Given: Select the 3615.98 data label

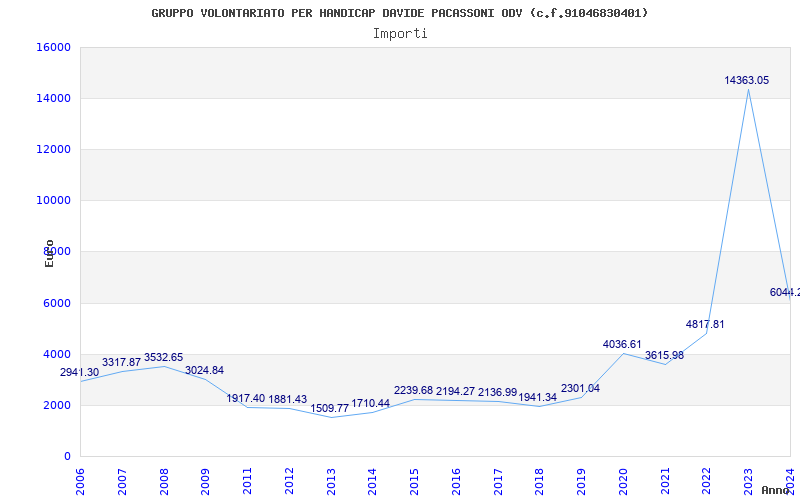Looking at the screenshot, I should click(664, 355).
